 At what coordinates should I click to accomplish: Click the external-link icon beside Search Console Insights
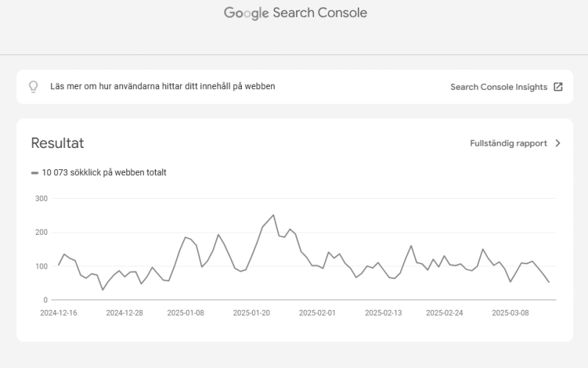point(558,87)
